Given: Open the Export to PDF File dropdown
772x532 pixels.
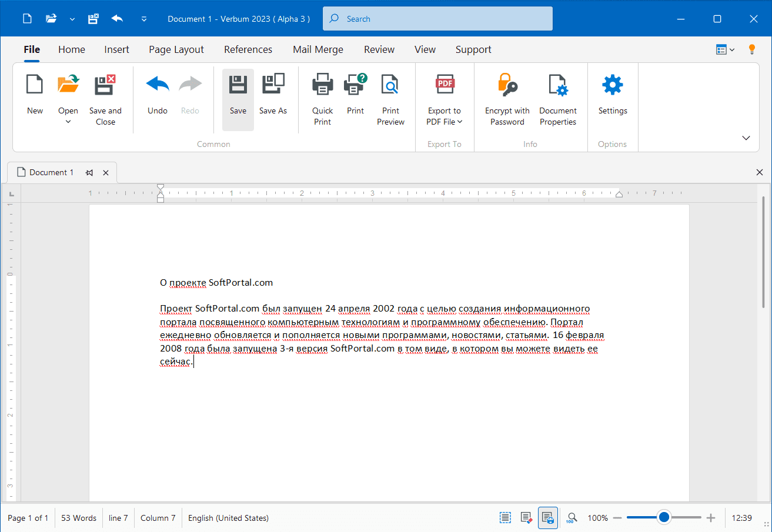Looking at the screenshot, I should pos(445,100).
